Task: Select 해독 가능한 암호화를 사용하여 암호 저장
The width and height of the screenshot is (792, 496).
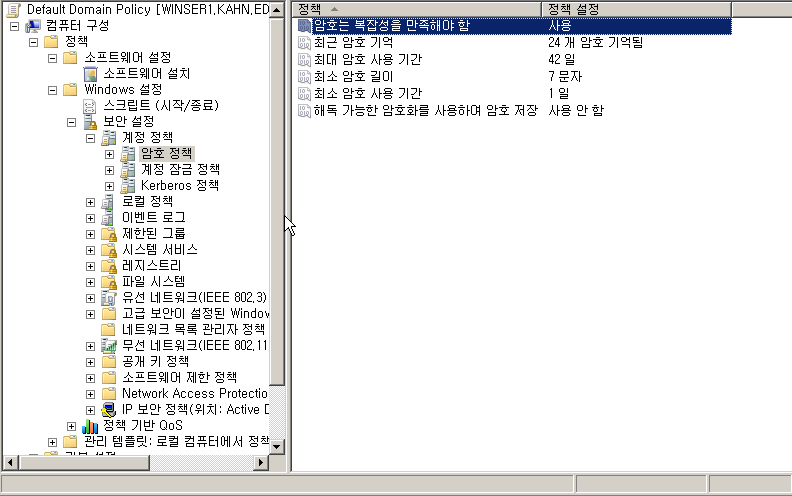Action: (x=426, y=111)
